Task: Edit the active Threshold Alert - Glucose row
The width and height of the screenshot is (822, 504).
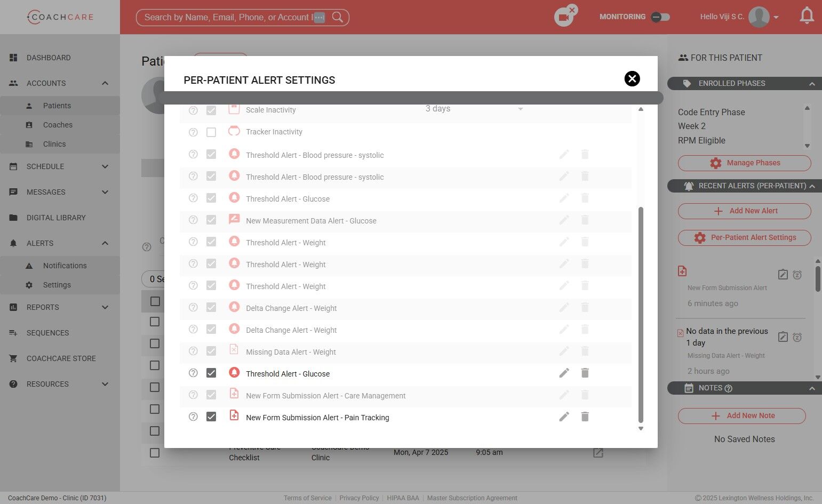Action: coord(564,373)
